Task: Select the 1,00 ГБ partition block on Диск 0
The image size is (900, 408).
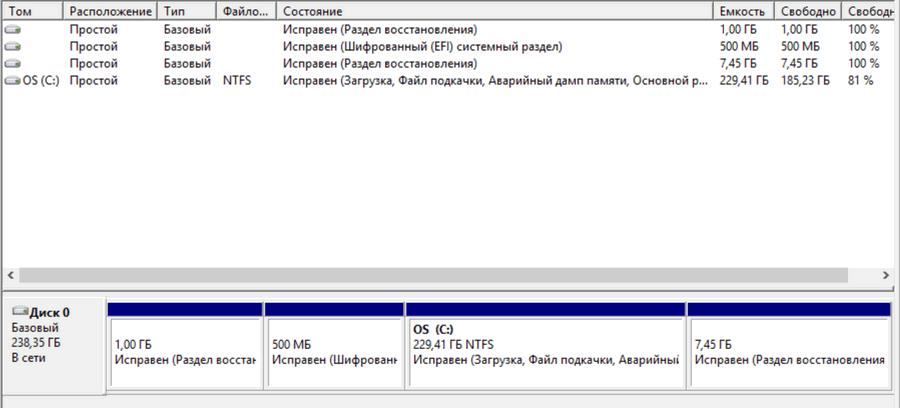Action: point(184,352)
